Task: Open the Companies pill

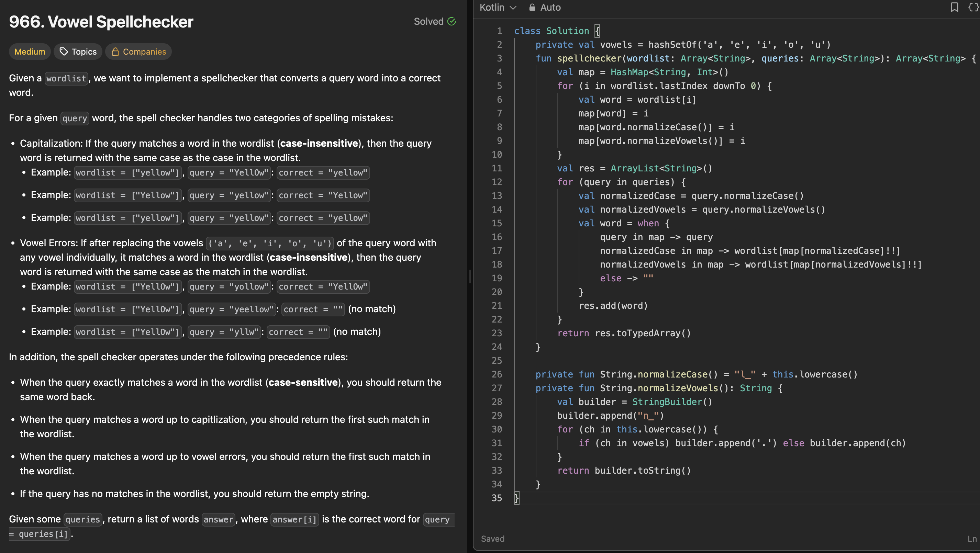Action: point(144,51)
